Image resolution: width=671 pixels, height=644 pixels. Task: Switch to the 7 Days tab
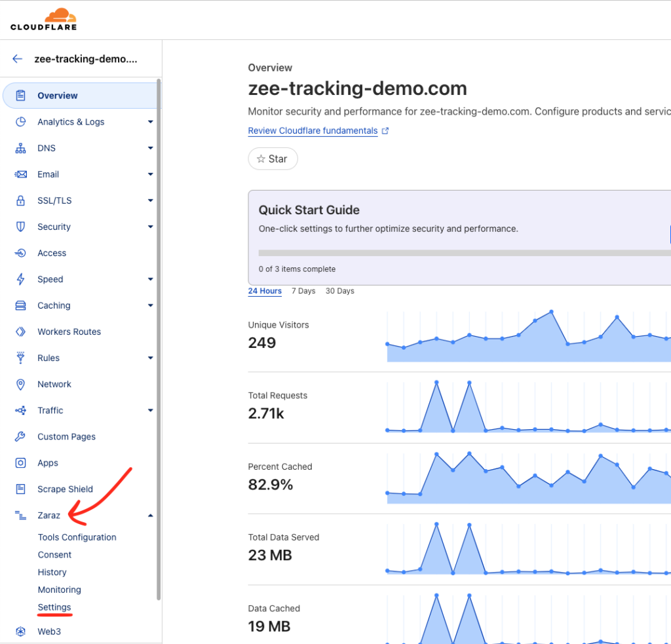click(x=303, y=291)
